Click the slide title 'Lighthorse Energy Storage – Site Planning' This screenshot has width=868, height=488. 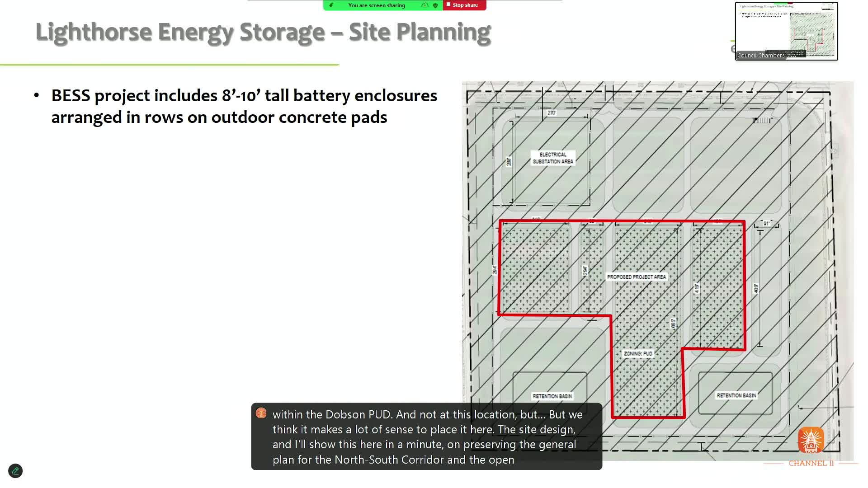(263, 32)
